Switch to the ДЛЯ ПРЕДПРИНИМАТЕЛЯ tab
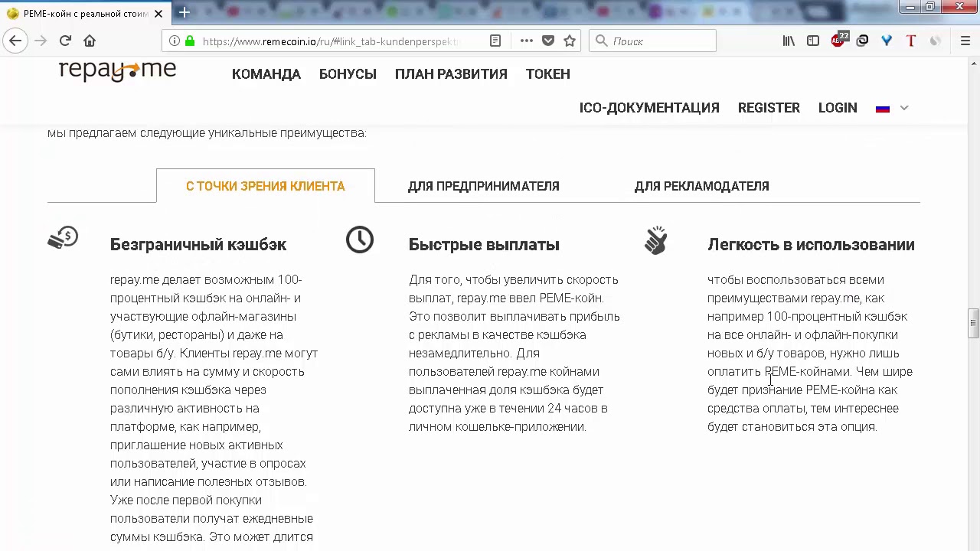This screenshot has height=551, width=980. point(484,186)
